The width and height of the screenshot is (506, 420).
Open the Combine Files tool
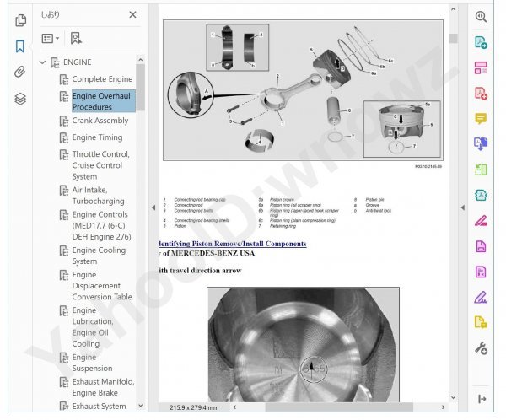click(481, 144)
